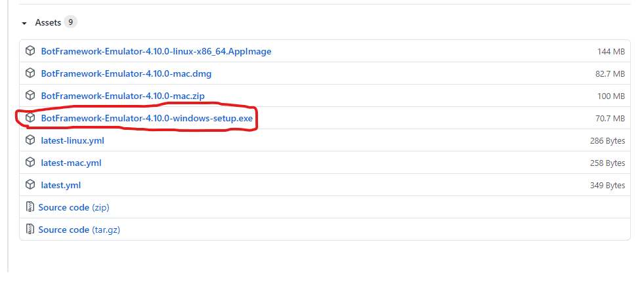Click zip file icon beside Source code (tar.gz)
Image resolution: width=644 pixels, height=282 pixels.
click(30, 229)
